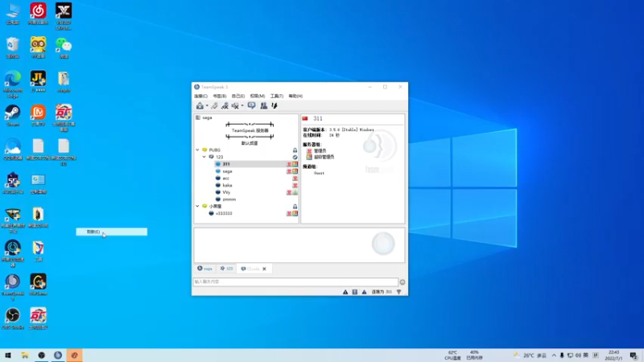The width and height of the screenshot is (644, 362).
Task: Open the 权限(M) menu
Action: tap(258, 96)
